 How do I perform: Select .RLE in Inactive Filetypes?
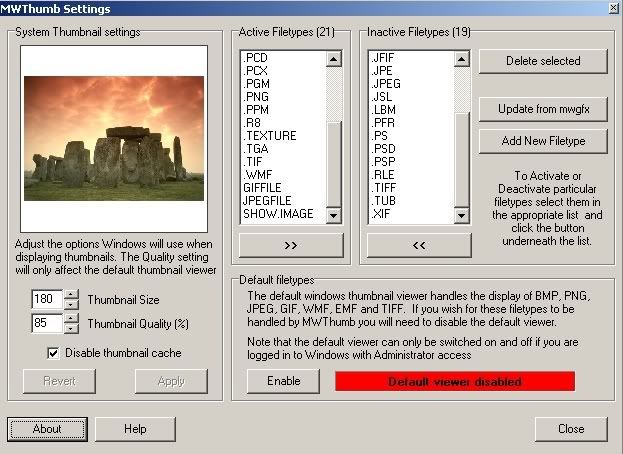(x=411, y=175)
